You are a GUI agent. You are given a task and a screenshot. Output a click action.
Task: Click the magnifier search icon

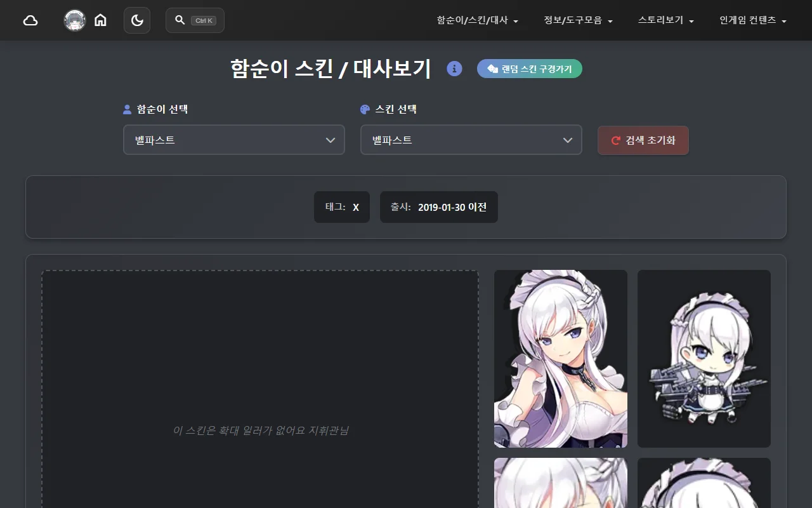point(180,20)
